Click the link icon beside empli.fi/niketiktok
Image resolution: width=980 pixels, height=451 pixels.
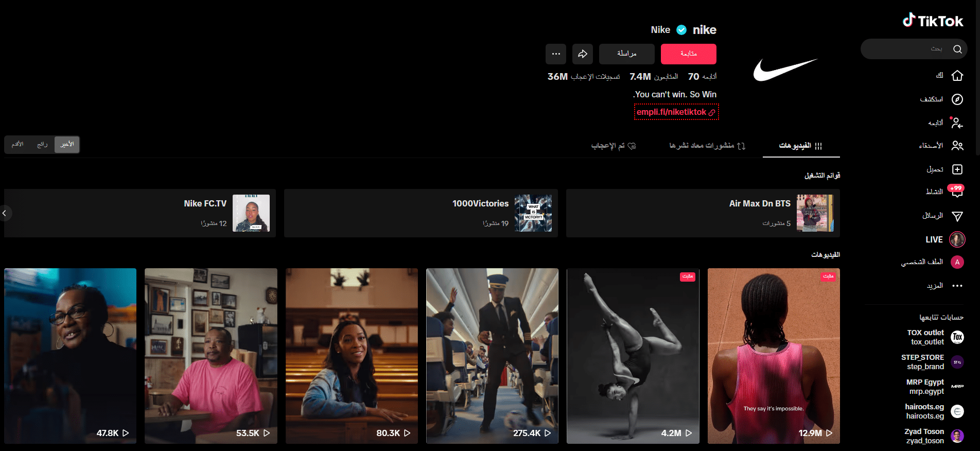click(x=712, y=112)
